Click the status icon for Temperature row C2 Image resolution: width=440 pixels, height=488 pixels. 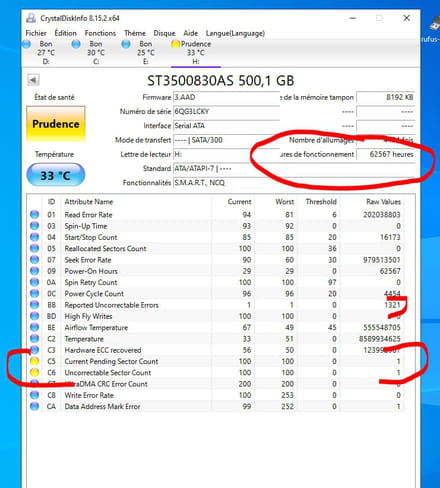34,339
